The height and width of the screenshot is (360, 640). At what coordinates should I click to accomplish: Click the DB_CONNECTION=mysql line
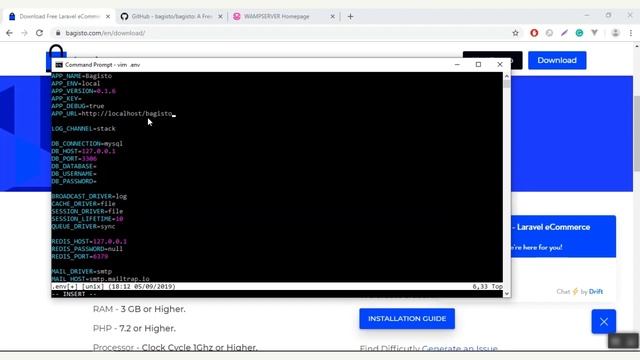[x=87, y=144]
